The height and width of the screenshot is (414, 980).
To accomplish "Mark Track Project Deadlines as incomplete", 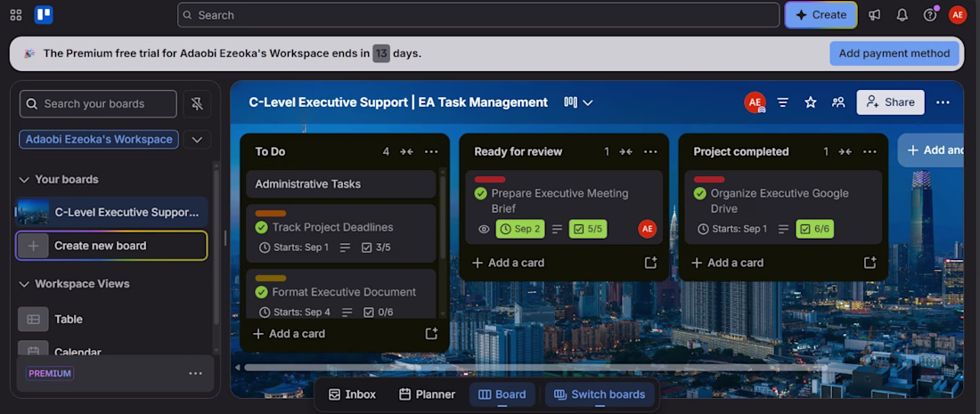I will [262, 227].
